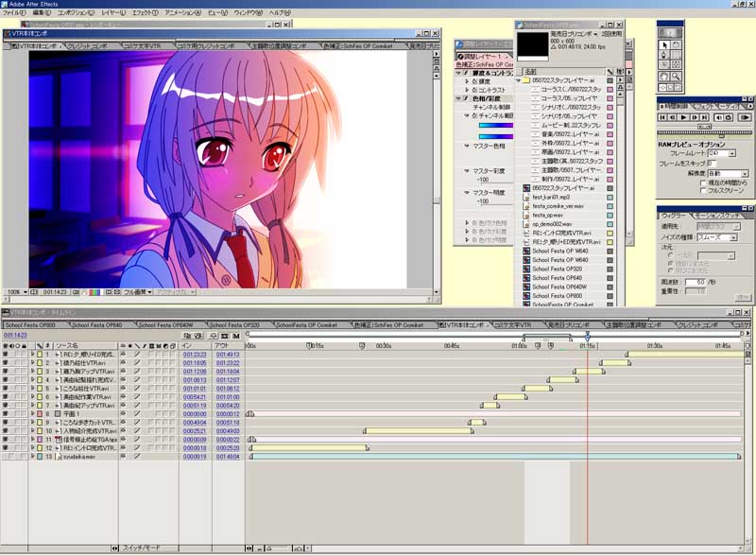Click the frame blending button in timeline header

[x=225, y=336]
